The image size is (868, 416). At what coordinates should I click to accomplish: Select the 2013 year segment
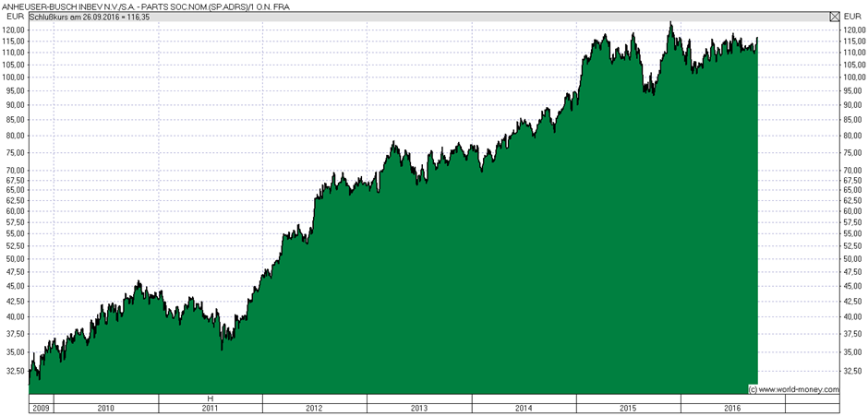(x=419, y=409)
